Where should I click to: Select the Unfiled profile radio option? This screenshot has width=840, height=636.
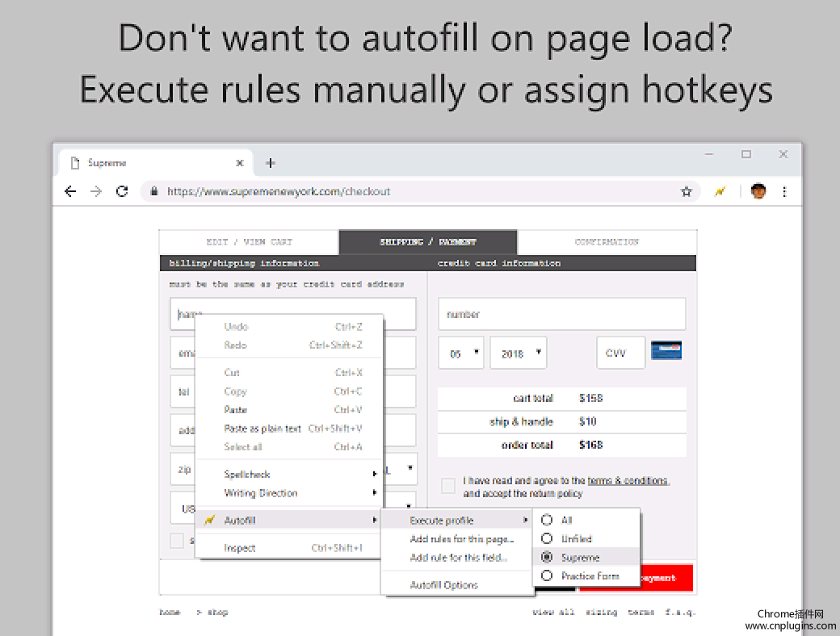point(547,538)
